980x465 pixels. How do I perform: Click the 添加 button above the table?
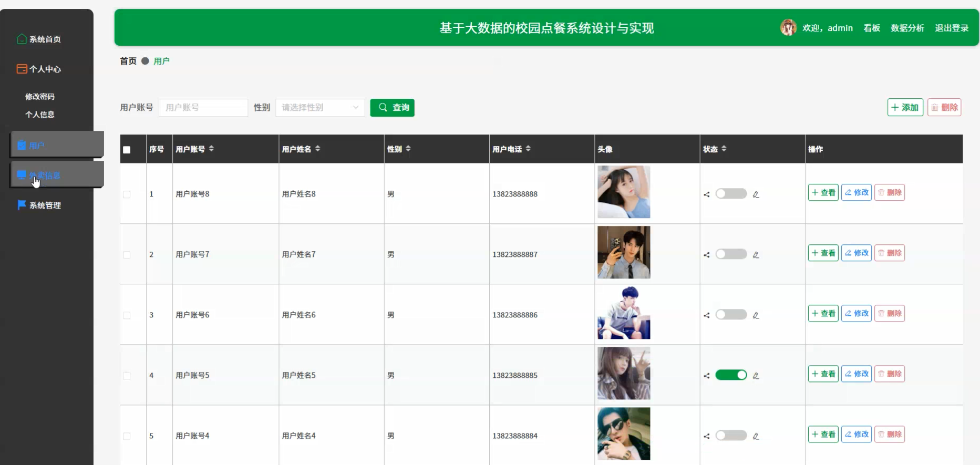[x=905, y=107]
